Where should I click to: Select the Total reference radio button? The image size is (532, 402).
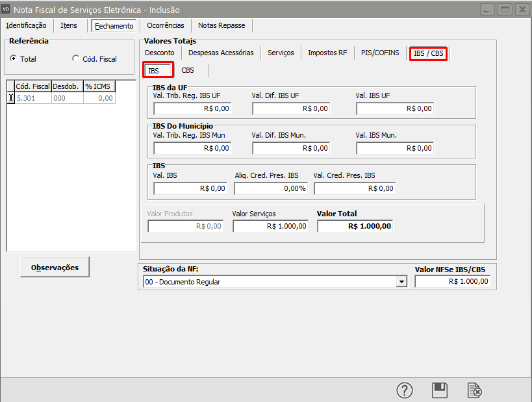[x=14, y=58]
